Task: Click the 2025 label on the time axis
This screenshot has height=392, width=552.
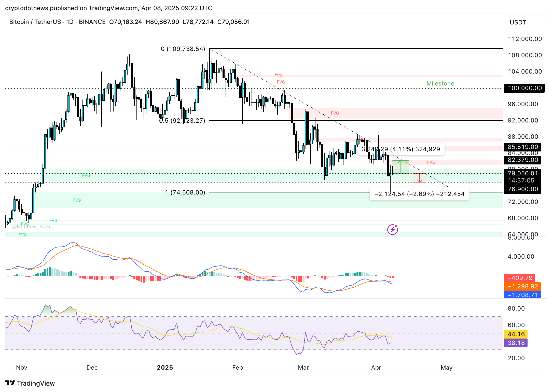Action: coord(165,368)
